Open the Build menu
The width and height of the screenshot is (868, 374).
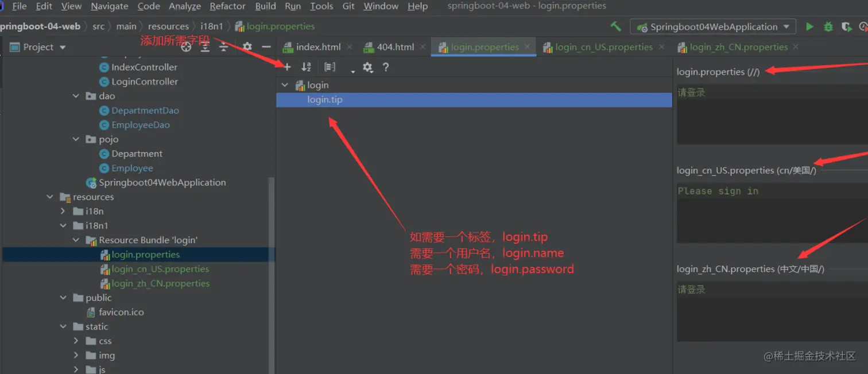click(265, 6)
